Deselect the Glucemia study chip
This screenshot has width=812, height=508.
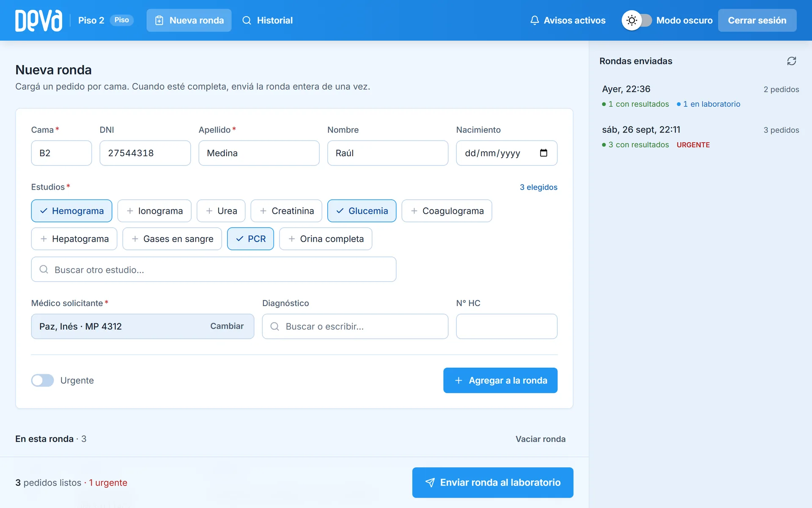362,211
